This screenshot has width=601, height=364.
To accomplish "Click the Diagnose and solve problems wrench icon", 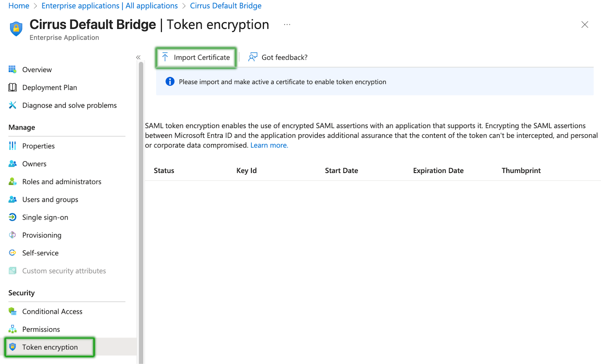I will coord(12,105).
